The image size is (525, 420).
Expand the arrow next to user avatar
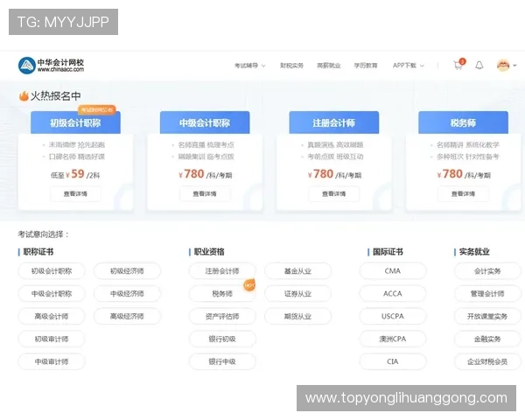tap(515, 66)
